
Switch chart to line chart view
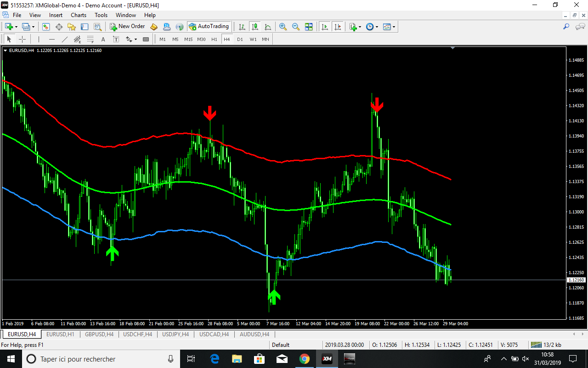(x=268, y=27)
